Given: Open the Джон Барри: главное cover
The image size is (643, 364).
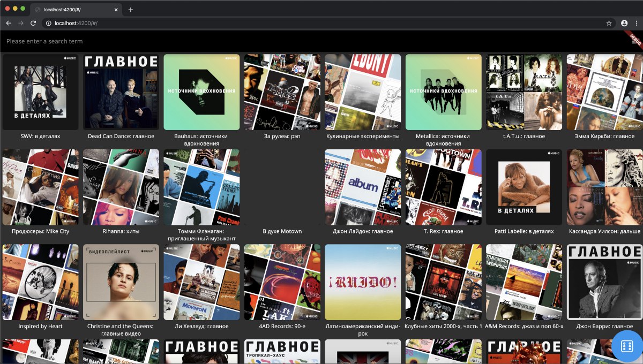Looking at the screenshot, I should pyautogui.click(x=605, y=282).
